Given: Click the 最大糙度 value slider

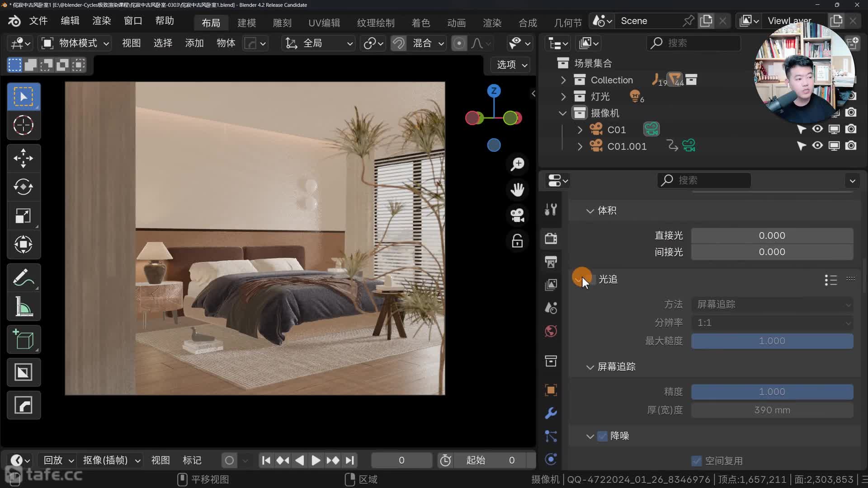Looking at the screenshot, I should coord(772,341).
